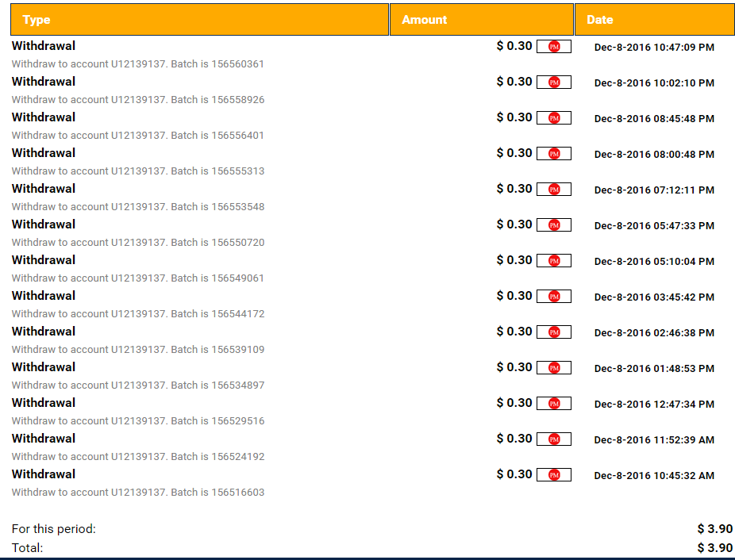Click date Dec-8-2016 11:52:39 AM

pyautogui.click(x=654, y=439)
